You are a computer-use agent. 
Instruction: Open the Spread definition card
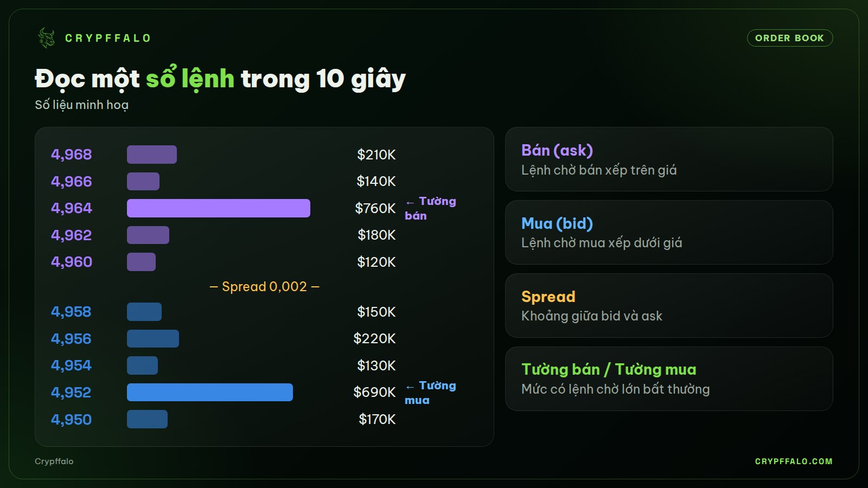point(669,306)
